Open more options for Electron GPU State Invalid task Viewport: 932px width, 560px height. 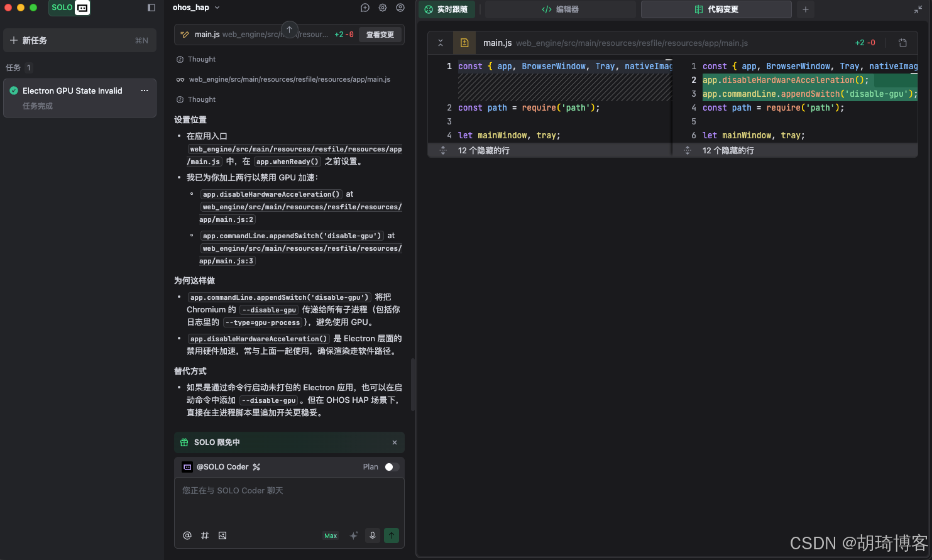coord(145,91)
